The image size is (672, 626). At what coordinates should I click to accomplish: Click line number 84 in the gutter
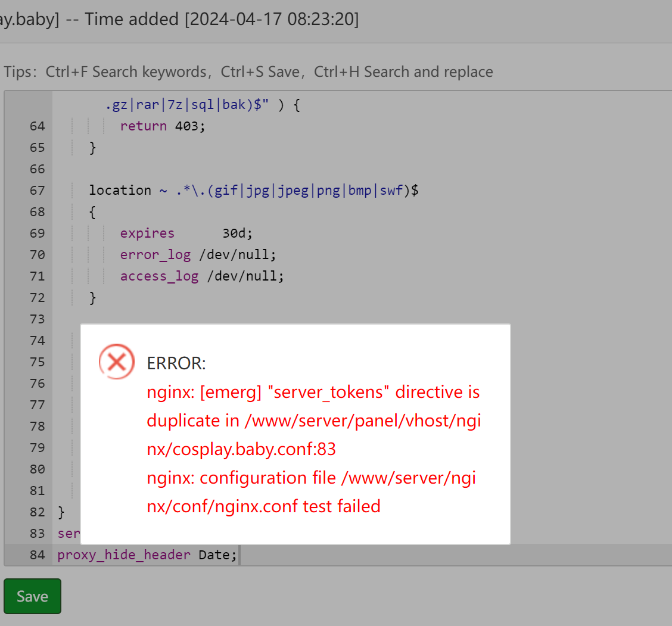pyautogui.click(x=37, y=555)
